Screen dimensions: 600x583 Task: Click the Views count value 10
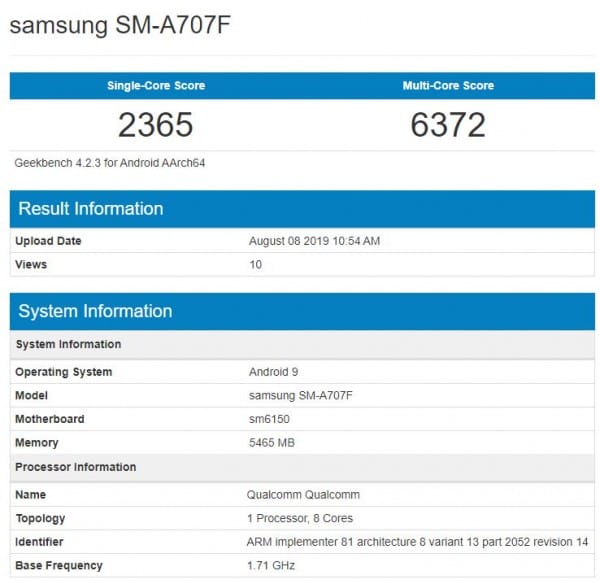coord(254,265)
